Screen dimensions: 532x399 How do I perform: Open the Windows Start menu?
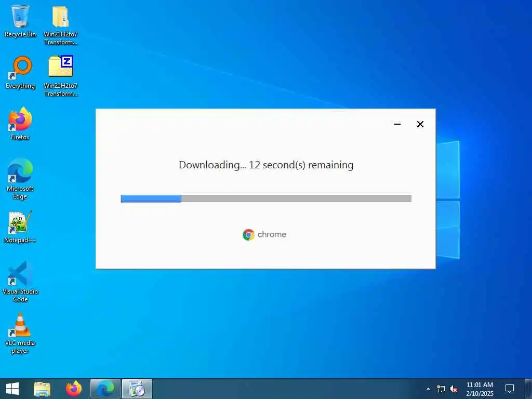[12, 389]
